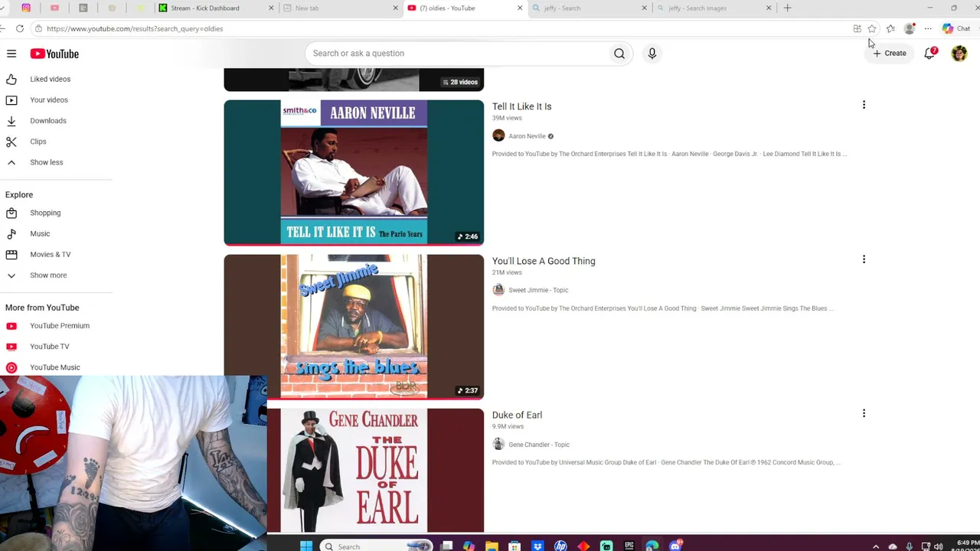Viewport: 980px width, 551px height.
Task: Go to YouTube home via the logo
Action: click(x=54, y=54)
